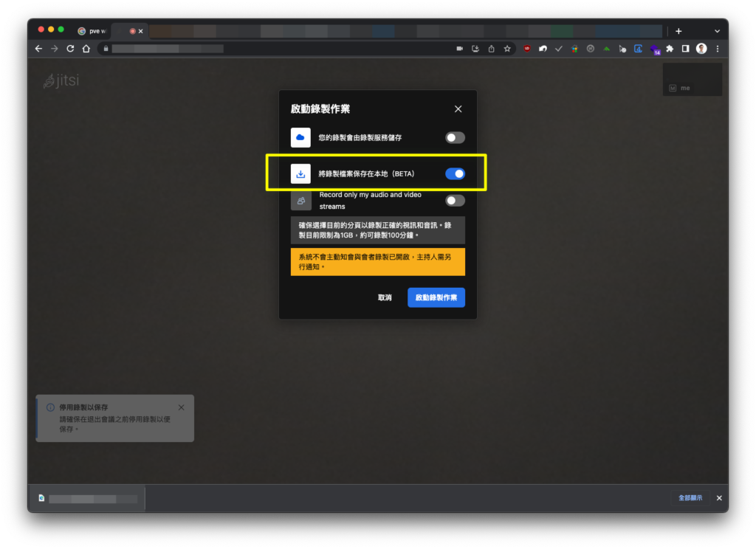Go to the browser home page
Image resolution: width=756 pixels, height=549 pixels.
coord(86,49)
